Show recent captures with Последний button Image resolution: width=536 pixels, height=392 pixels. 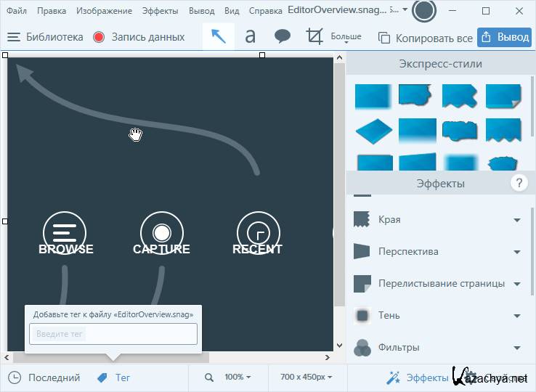[x=45, y=377]
